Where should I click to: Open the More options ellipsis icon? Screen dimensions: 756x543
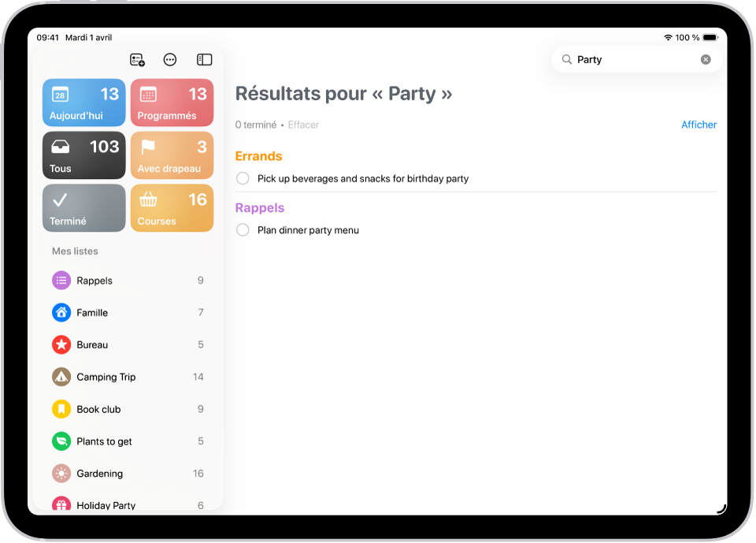point(170,59)
